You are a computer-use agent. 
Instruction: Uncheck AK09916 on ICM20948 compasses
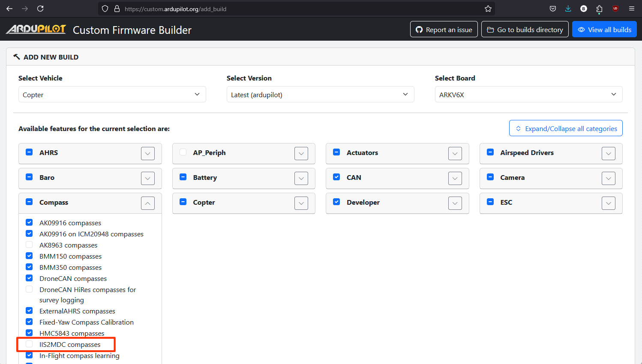29,233
